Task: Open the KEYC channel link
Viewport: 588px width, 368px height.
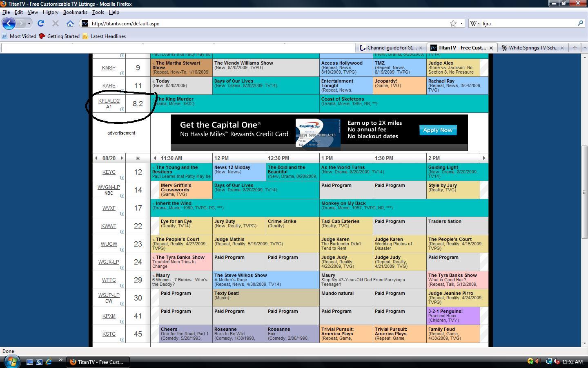Action: 109,172
